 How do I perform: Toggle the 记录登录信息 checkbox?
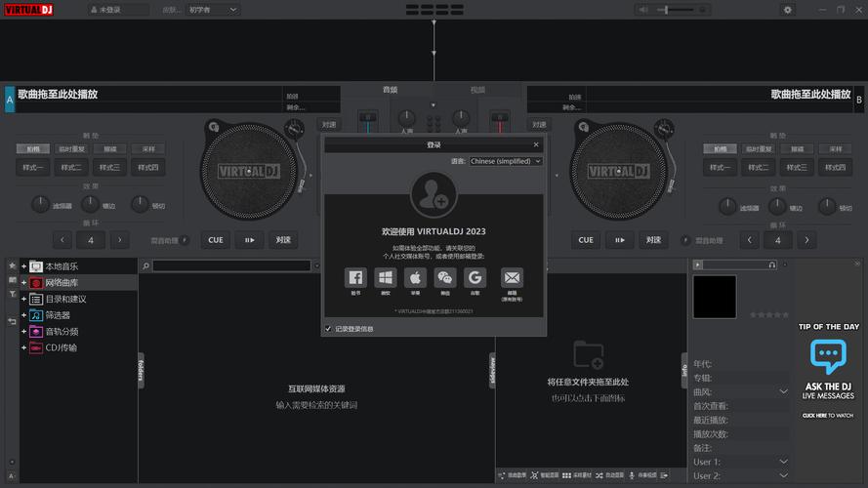(x=328, y=329)
